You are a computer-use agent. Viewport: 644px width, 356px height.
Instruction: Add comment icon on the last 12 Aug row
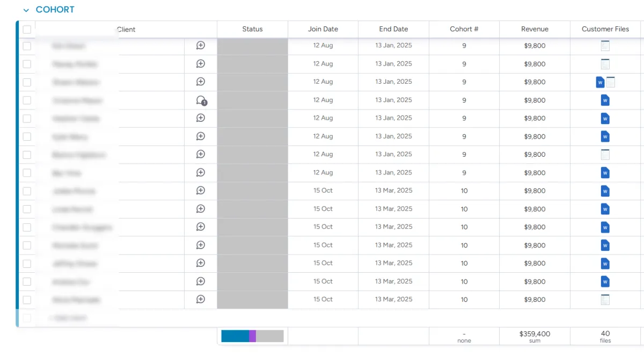201,173
